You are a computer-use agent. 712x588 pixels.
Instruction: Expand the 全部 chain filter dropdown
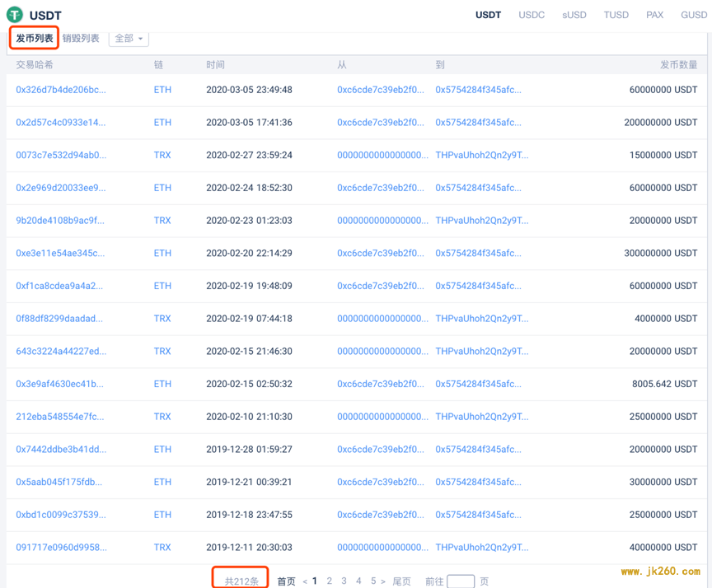pos(129,38)
